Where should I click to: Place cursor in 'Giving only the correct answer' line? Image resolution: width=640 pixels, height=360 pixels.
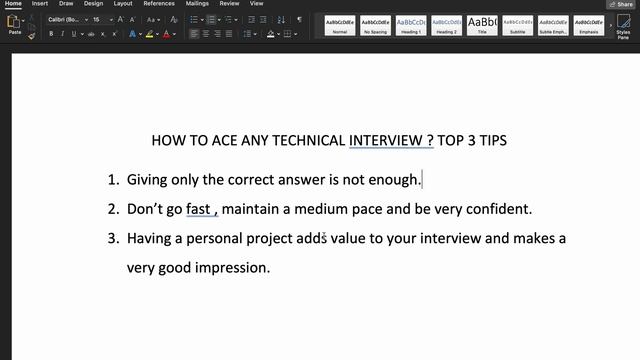coord(273,180)
